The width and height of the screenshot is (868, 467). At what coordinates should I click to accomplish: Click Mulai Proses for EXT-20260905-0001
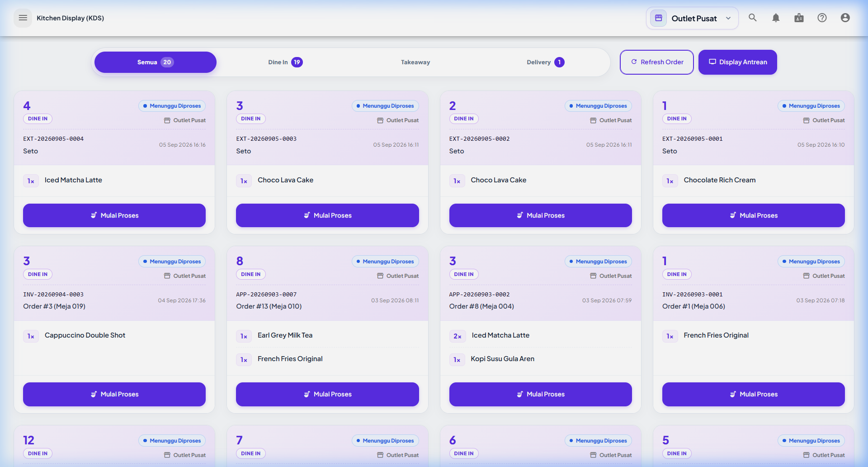pos(754,215)
